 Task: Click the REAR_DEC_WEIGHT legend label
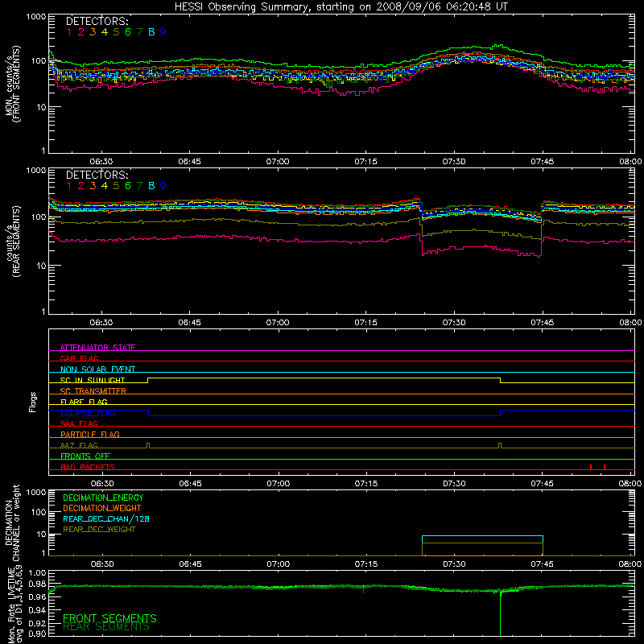[99, 530]
